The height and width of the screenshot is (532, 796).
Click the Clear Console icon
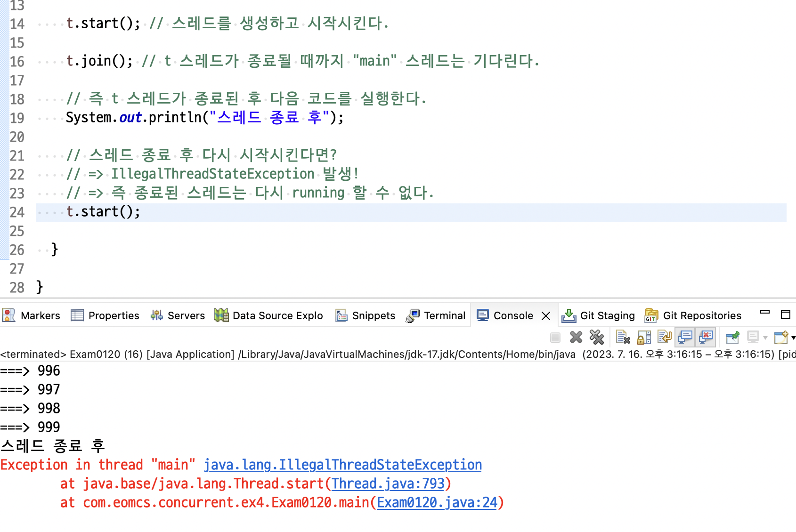click(x=623, y=337)
